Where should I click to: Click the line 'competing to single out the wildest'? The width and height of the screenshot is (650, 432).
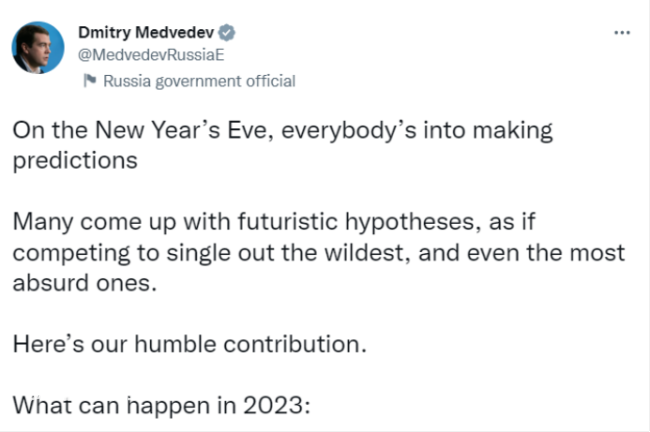(318, 252)
